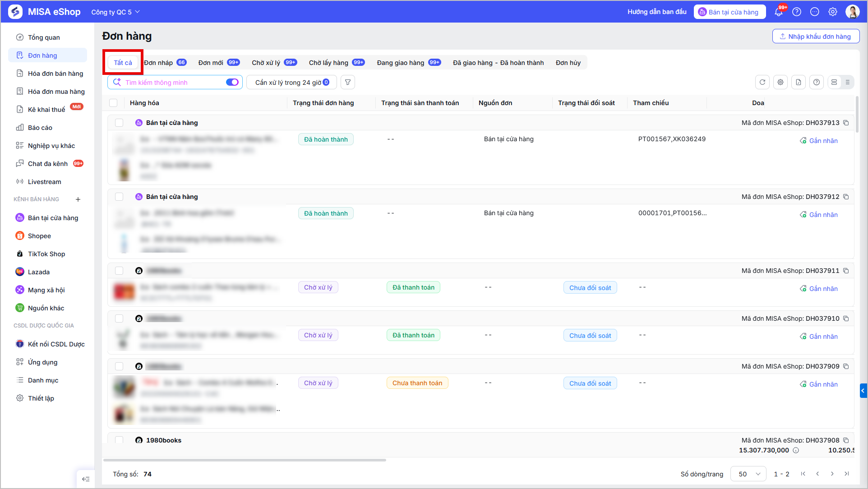The height and width of the screenshot is (489, 868).
Task: Switch to the Chờ xử lý tab
Action: click(274, 63)
